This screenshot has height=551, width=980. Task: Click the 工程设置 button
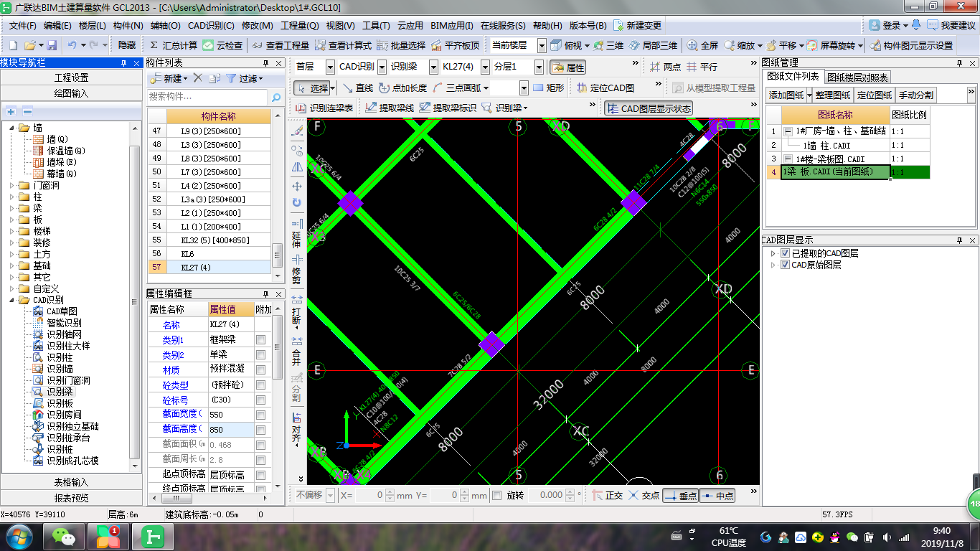coord(72,77)
